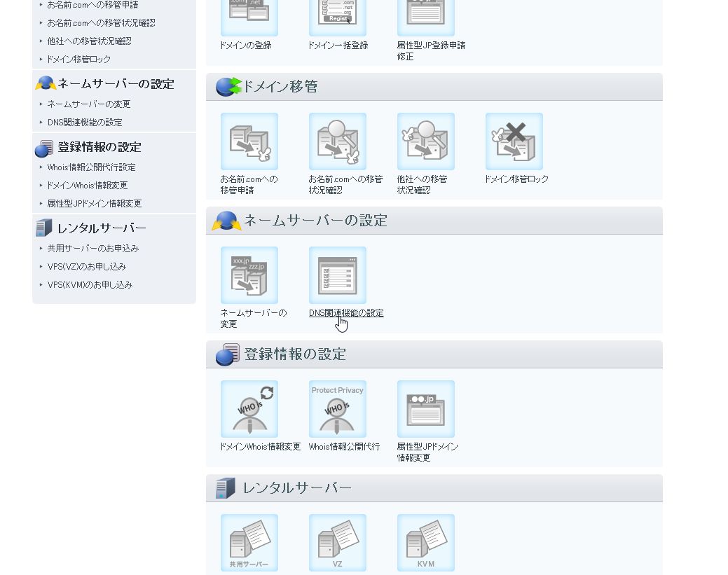Open VPS(KVM)のお申し込み in the sidebar
This screenshot has height=575, width=728.
(x=90, y=284)
